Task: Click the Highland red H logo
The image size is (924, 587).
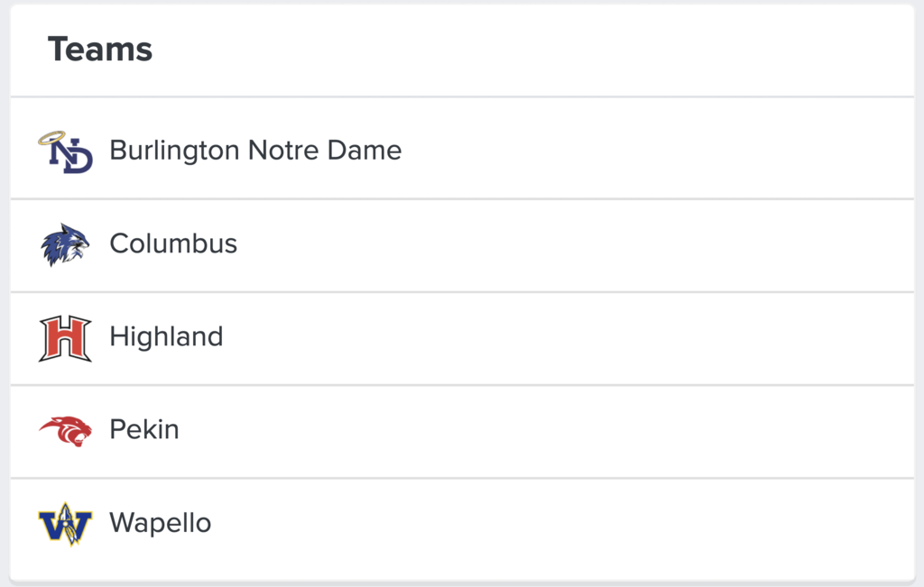Action: (x=65, y=338)
